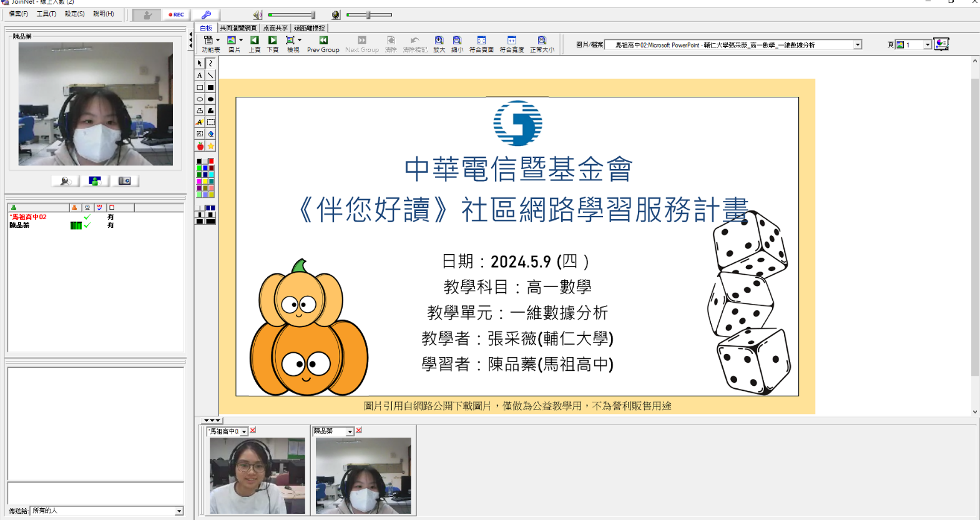980x520 pixels.
Task: Open the 馬祖高中0 video dropdown
Action: pyautogui.click(x=244, y=431)
